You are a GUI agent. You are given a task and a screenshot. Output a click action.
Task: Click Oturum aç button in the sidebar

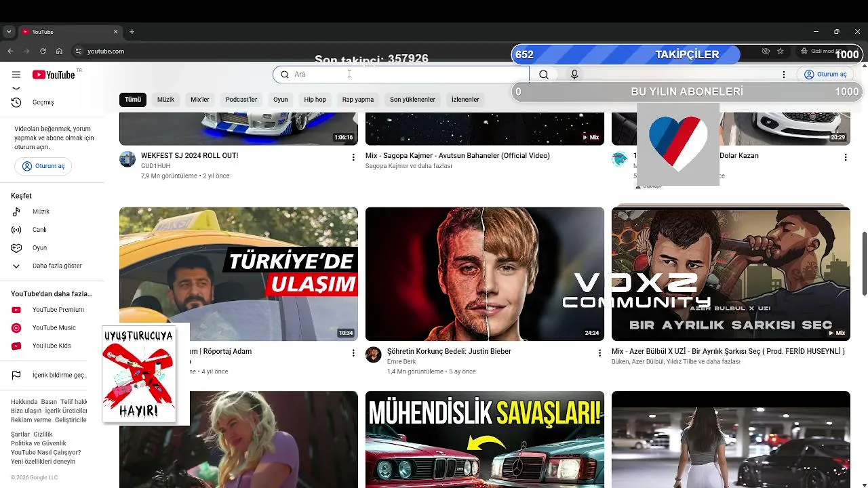tap(43, 166)
